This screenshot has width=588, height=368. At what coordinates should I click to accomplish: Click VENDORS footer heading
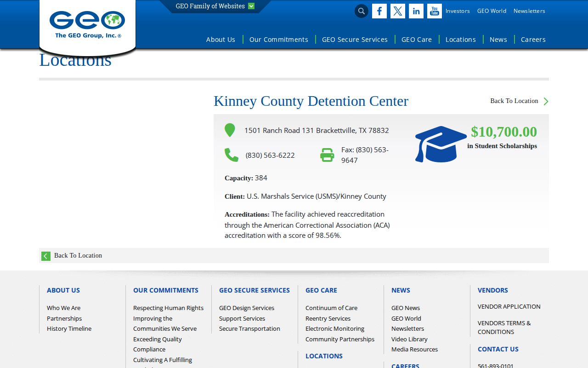point(492,290)
